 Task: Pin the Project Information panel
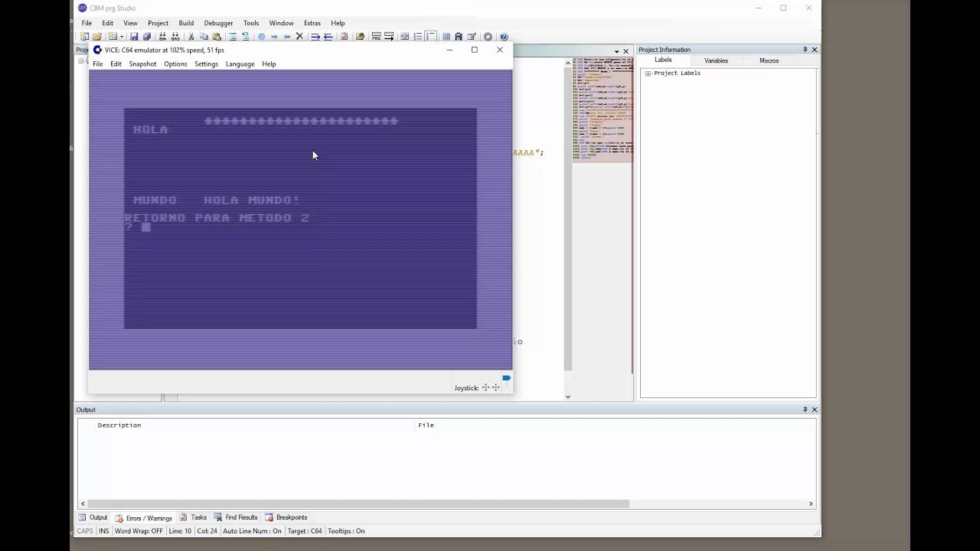[805, 50]
